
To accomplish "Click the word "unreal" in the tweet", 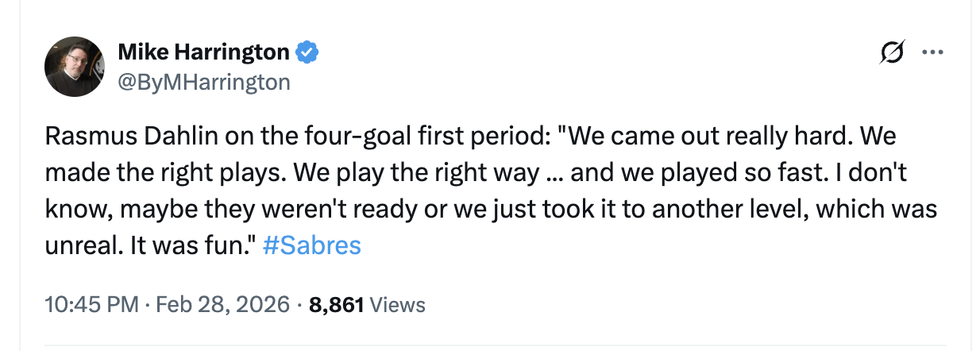I will [82, 245].
